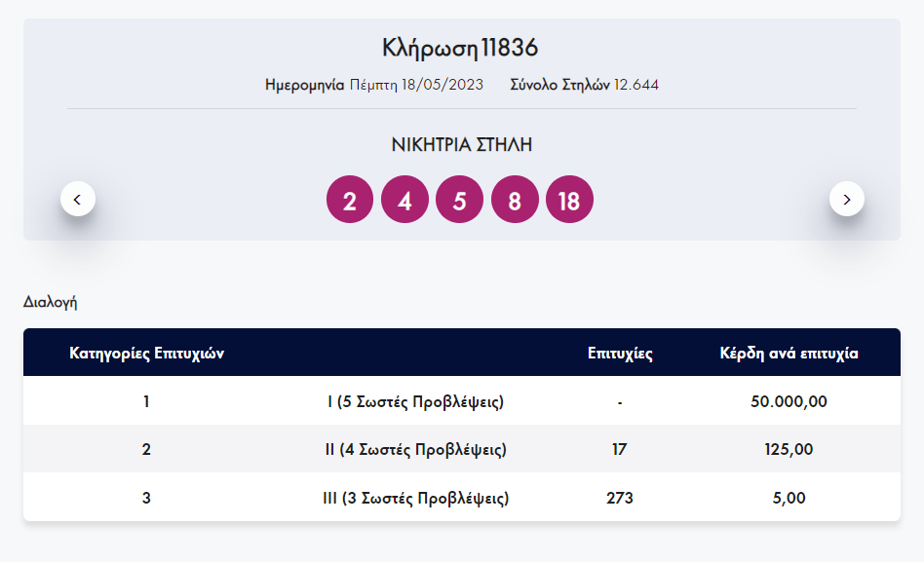Click the 50.000,00 prize amount cell
Viewport: 924px width, 562px height.
[x=789, y=401]
